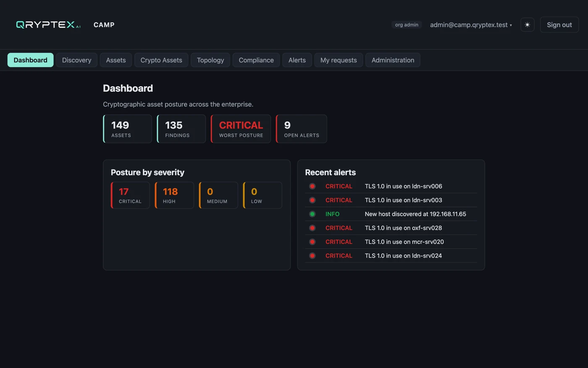Click the CAMP organization name
This screenshot has height=368, width=588.
(x=104, y=25)
